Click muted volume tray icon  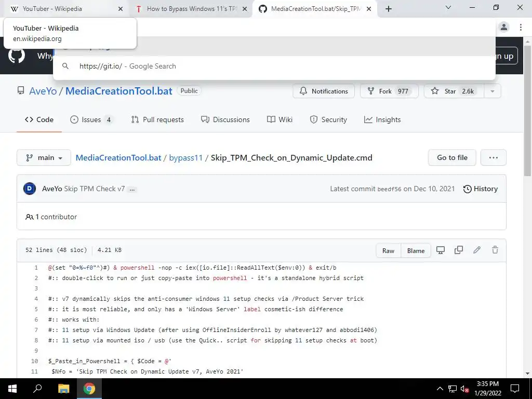point(465,389)
